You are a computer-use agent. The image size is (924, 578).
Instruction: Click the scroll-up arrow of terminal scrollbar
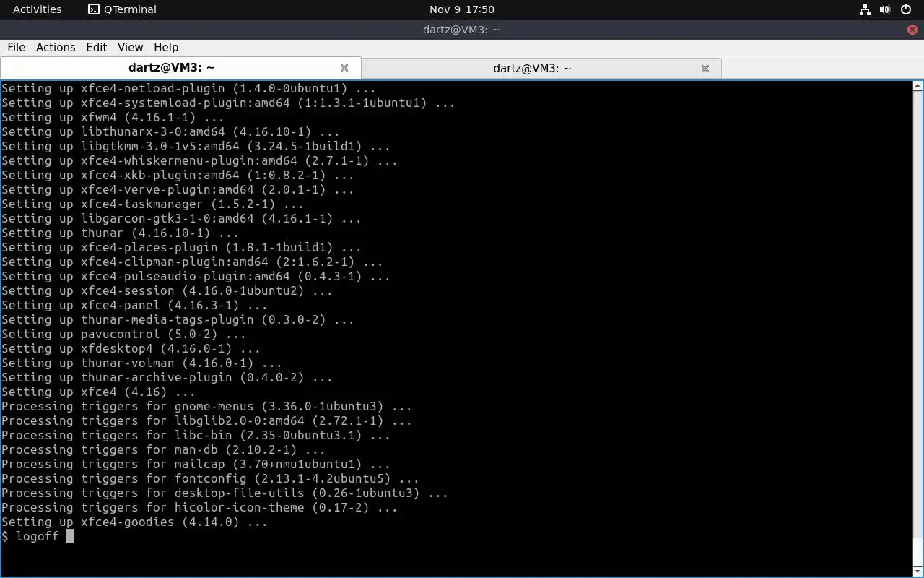pyautogui.click(x=918, y=85)
